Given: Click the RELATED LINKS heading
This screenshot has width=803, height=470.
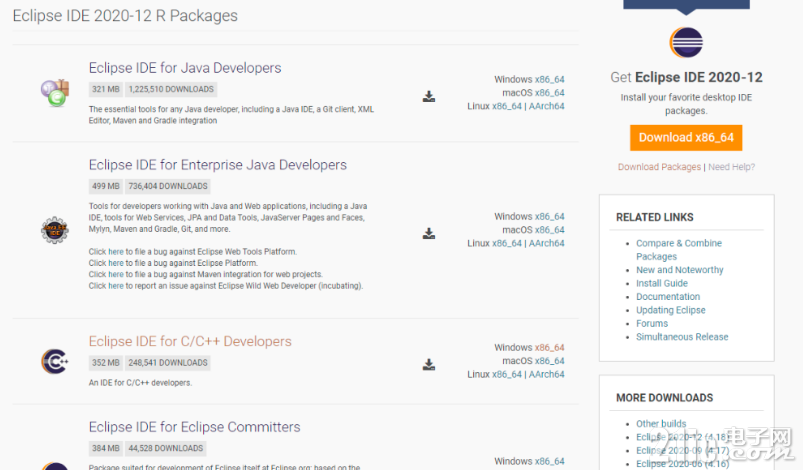Looking at the screenshot, I should (654, 217).
